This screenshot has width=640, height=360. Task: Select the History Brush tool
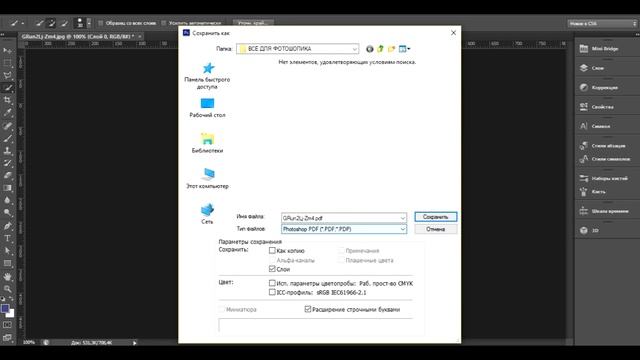pos(7,163)
